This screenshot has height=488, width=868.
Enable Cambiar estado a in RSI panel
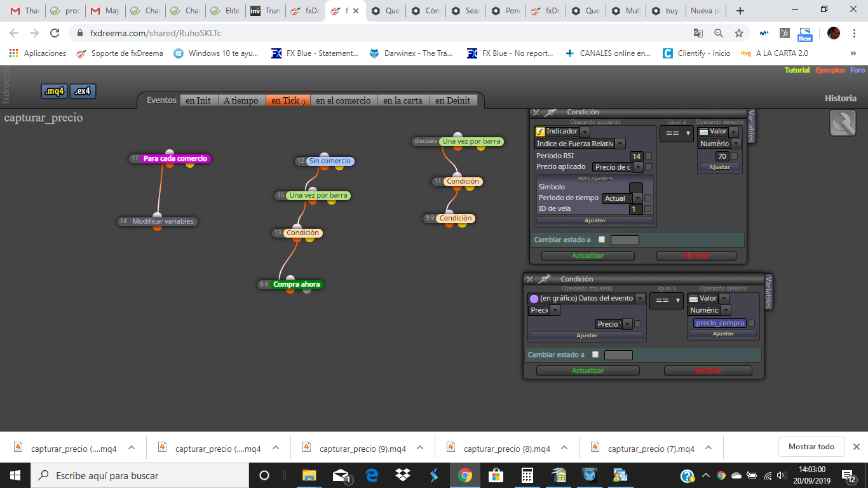[x=602, y=240]
